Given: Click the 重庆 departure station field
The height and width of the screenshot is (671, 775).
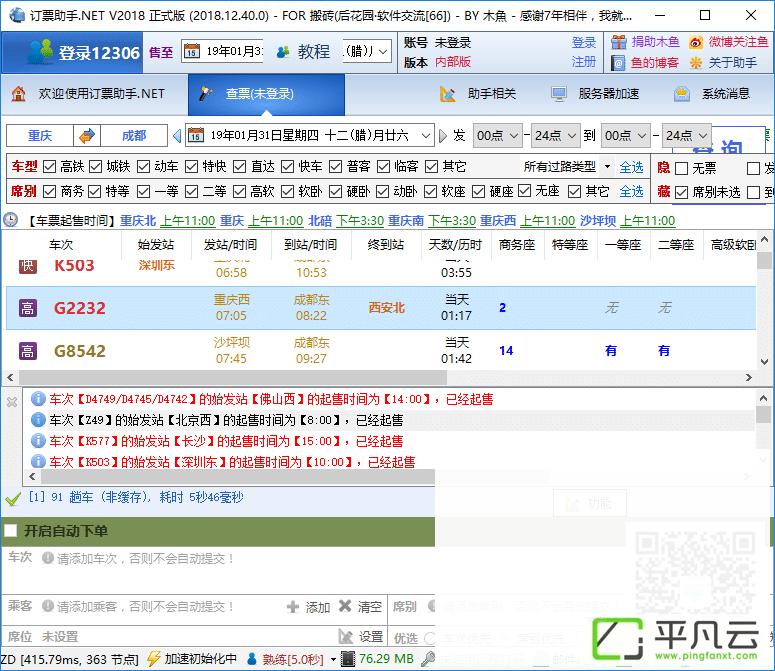Looking at the screenshot, I should coord(40,135).
